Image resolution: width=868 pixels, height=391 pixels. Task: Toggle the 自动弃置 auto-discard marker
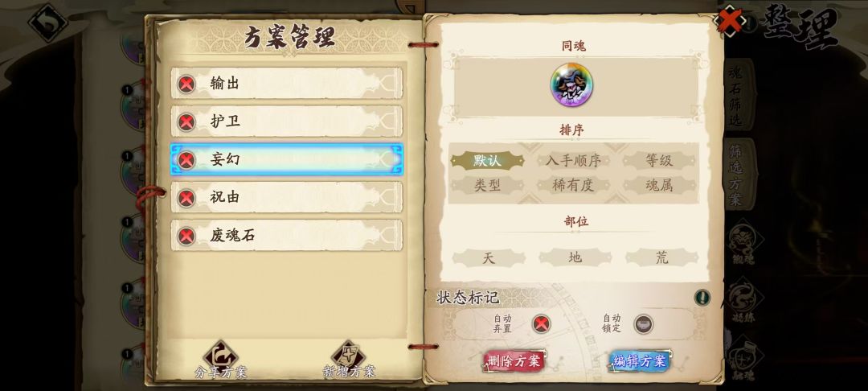pos(542,324)
